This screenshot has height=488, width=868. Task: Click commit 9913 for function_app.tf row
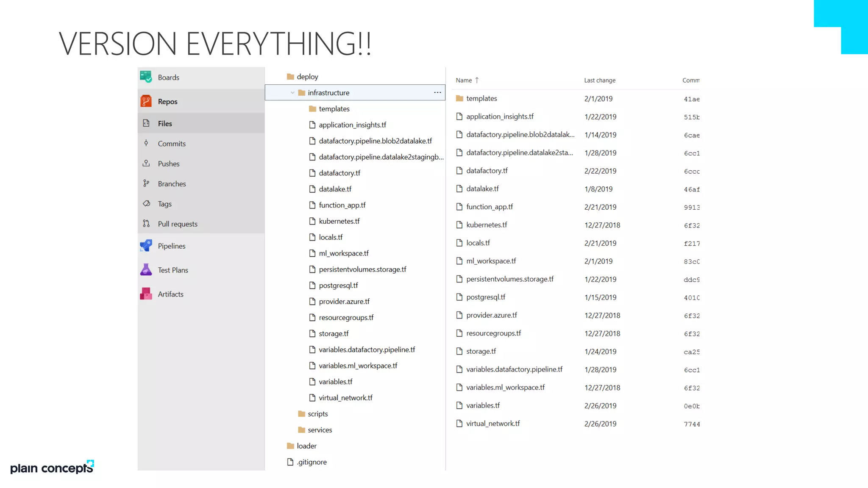692,208
